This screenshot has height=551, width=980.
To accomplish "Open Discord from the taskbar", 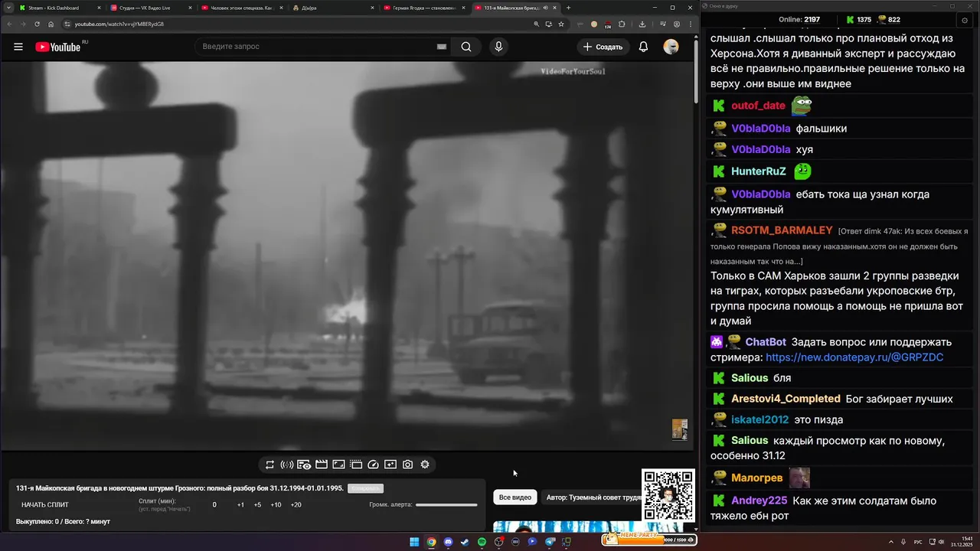I will coord(448,542).
